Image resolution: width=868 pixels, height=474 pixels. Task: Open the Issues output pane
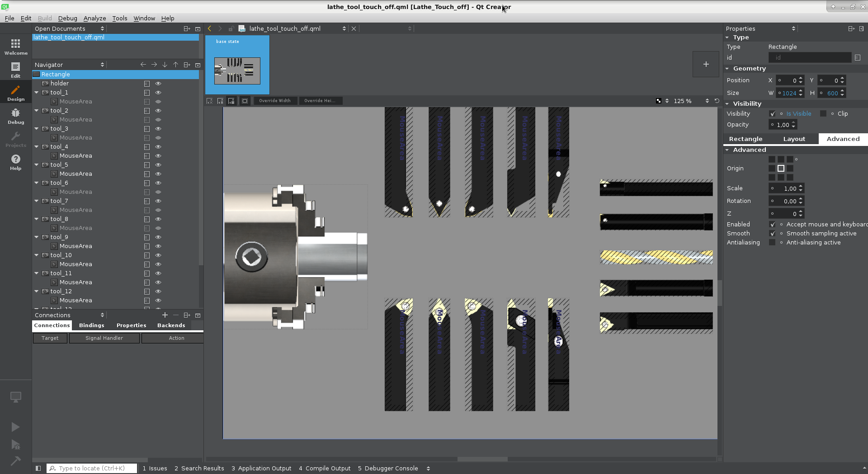click(155, 468)
